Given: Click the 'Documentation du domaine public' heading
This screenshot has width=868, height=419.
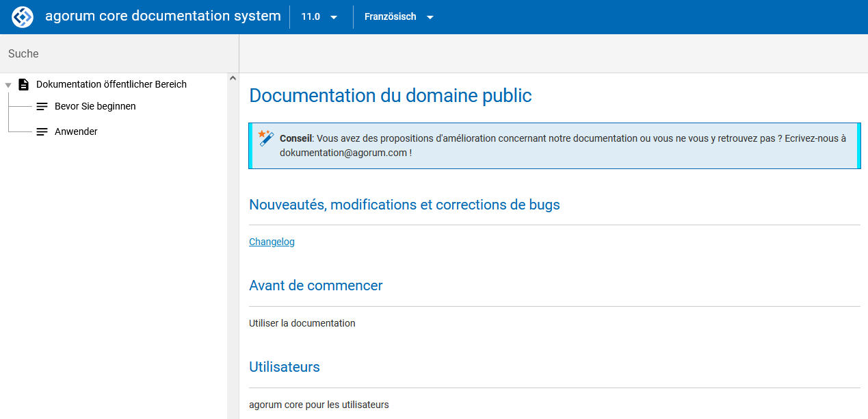Looking at the screenshot, I should click(x=391, y=96).
